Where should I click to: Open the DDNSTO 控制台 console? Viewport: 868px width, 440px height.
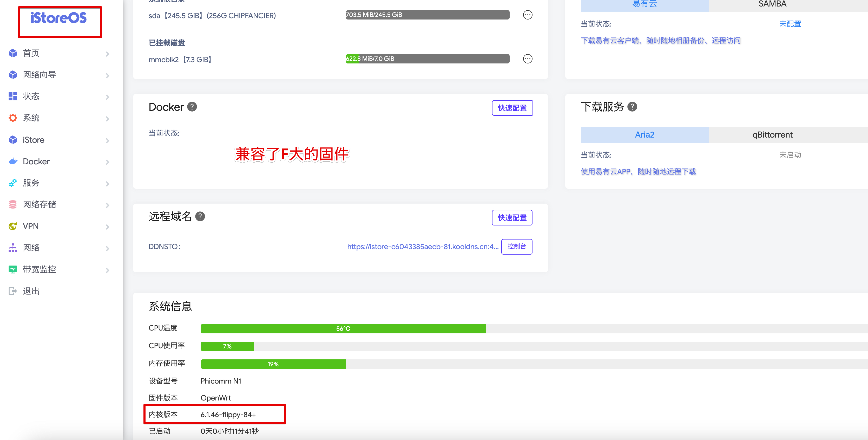[x=517, y=247]
